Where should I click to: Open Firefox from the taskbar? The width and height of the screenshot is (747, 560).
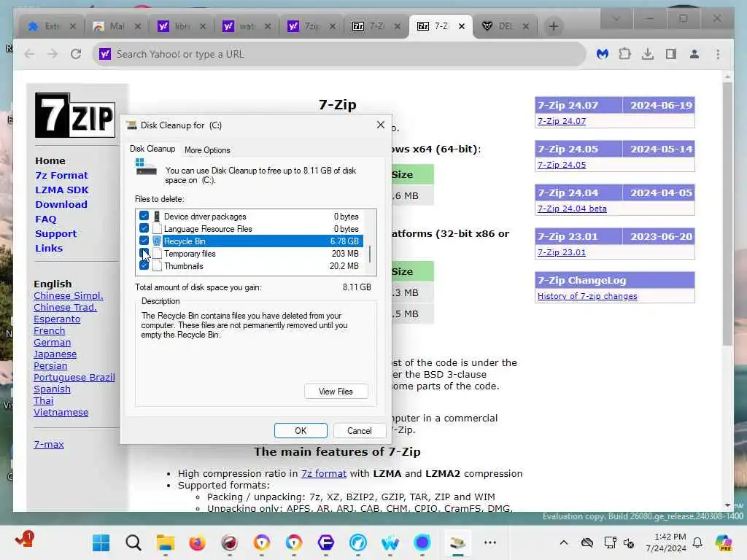[x=197, y=542]
